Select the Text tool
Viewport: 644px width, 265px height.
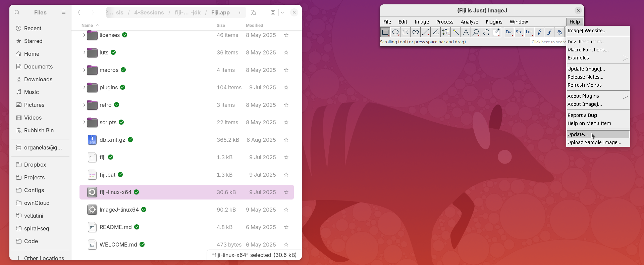(466, 32)
